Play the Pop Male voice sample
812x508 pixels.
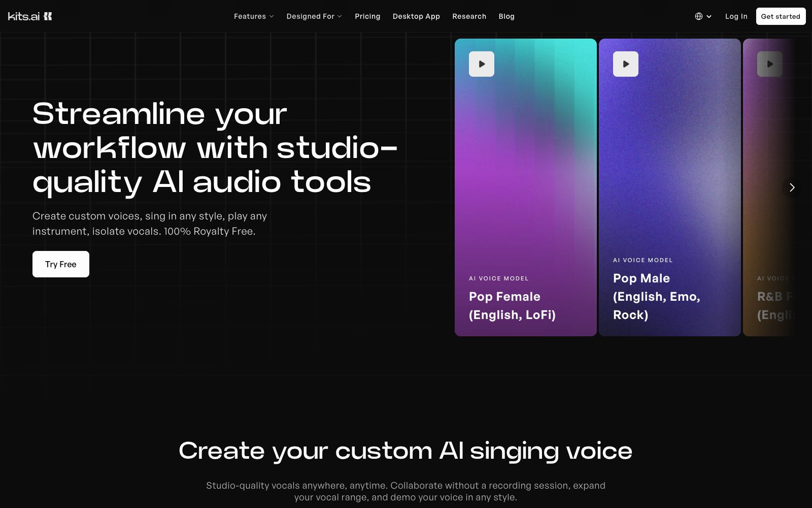626,64
